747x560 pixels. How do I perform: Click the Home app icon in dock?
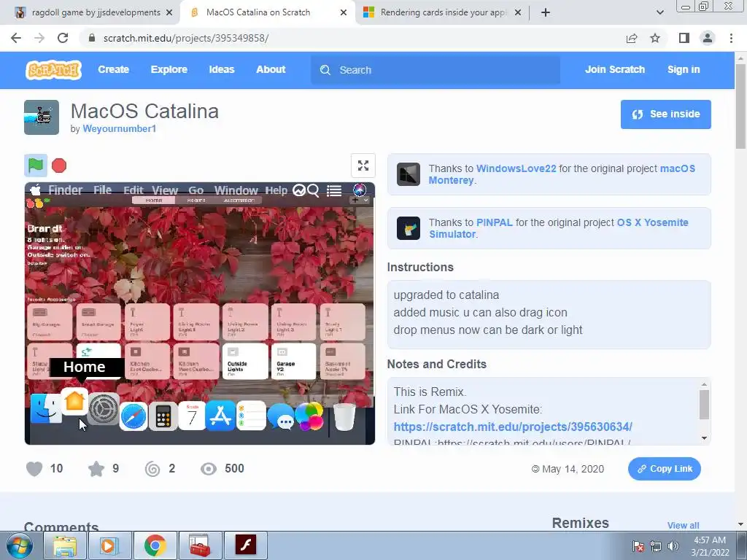[74, 401]
